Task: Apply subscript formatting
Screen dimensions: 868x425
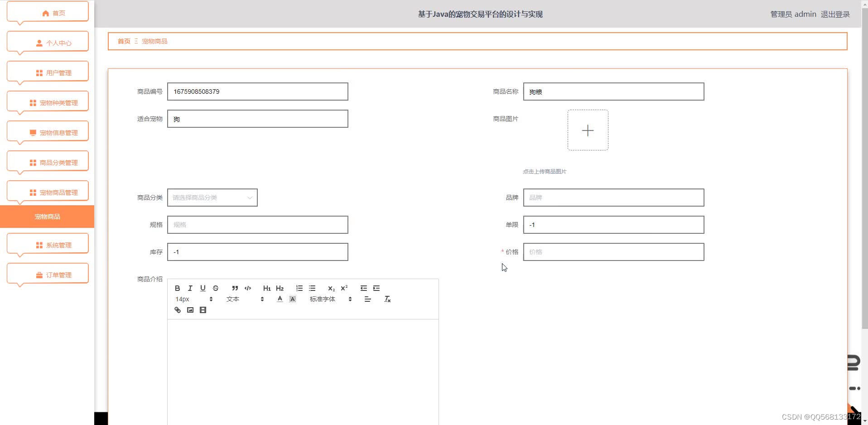Action: (x=331, y=288)
